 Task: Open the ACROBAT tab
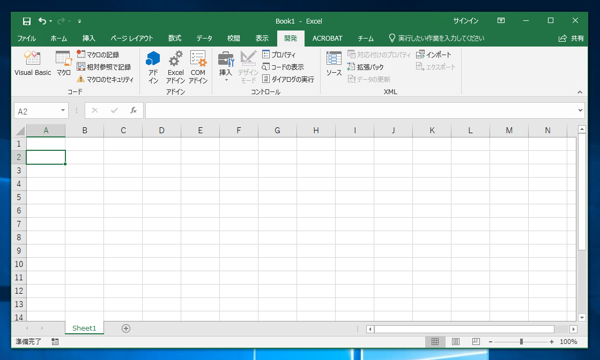tap(327, 38)
